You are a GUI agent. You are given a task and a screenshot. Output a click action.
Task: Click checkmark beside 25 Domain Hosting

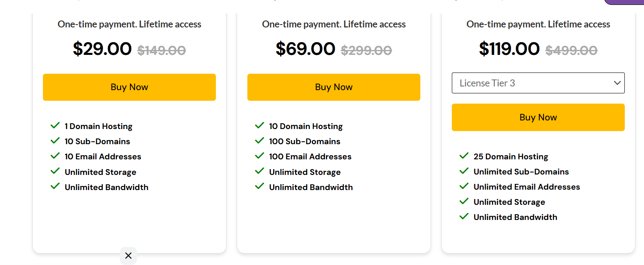tap(464, 156)
